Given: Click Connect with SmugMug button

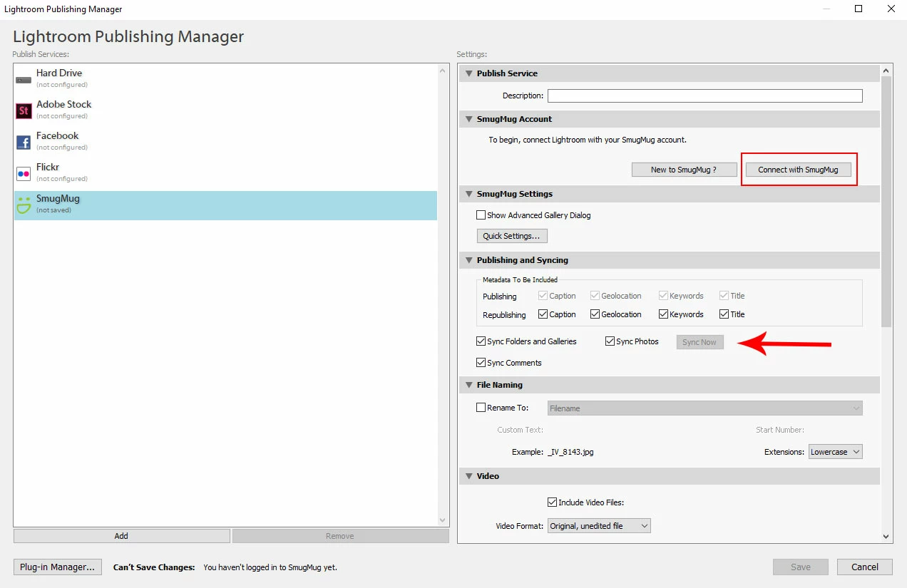Looking at the screenshot, I should pyautogui.click(x=798, y=170).
